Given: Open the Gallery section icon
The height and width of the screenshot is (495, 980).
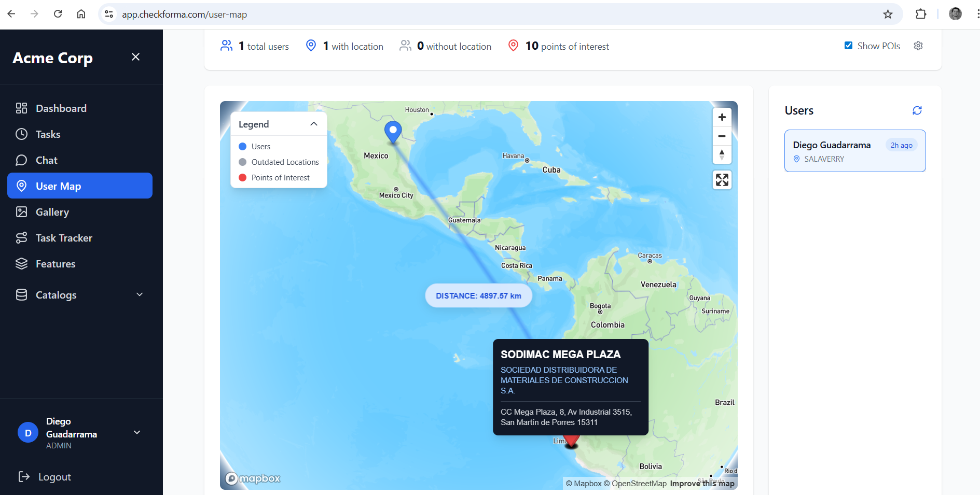Looking at the screenshot, I should coord(22,211).
